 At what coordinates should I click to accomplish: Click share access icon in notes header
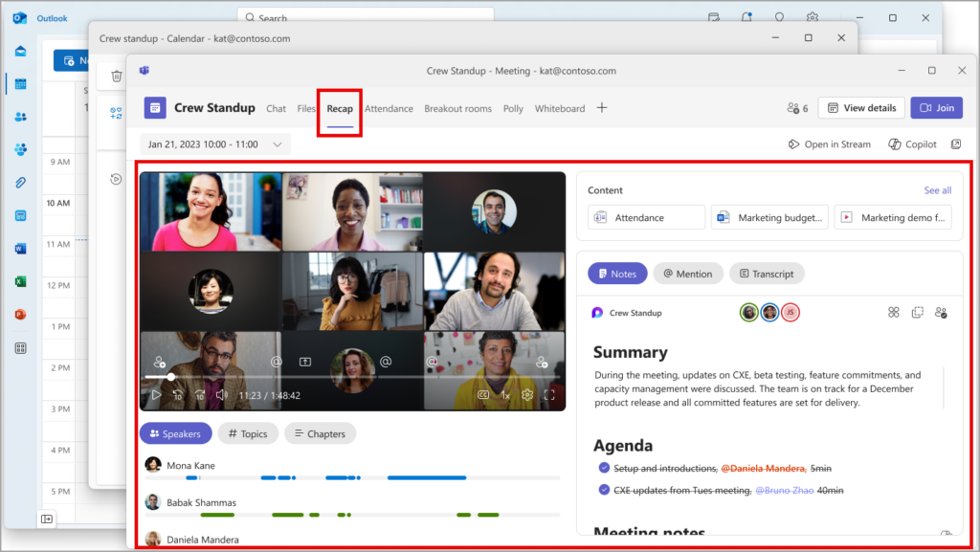942,312
